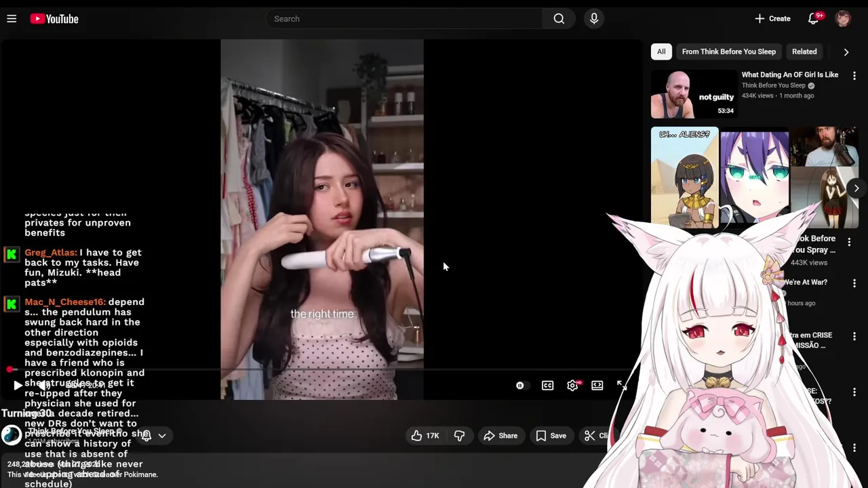Image resolution: width=868 pixels, height=488 pixels.
Task: Toggle closed captions CC button
Action: click(547, 386)
